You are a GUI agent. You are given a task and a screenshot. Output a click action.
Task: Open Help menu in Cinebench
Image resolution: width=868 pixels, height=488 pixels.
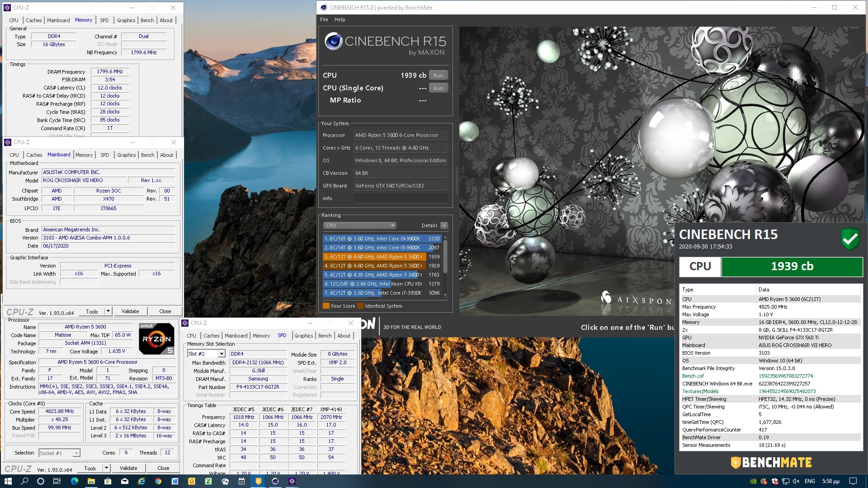340,19
